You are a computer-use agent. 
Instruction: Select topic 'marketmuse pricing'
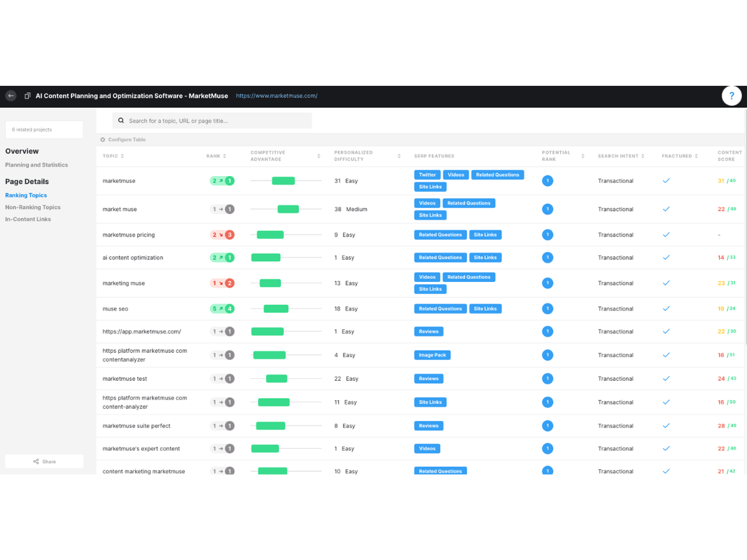click(129, 235)
